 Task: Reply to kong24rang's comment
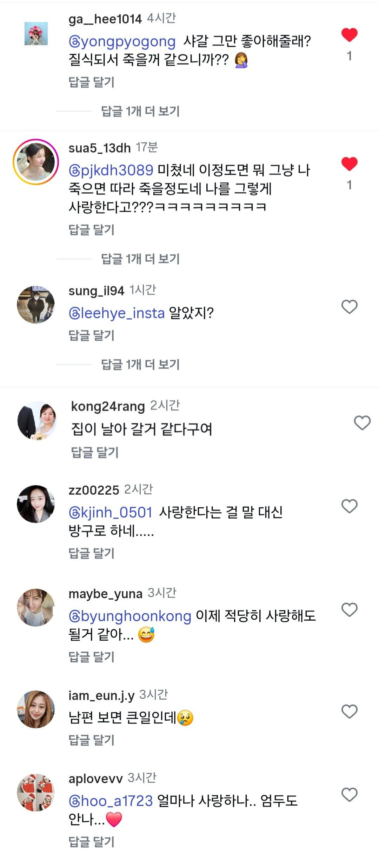coord(95,453)
